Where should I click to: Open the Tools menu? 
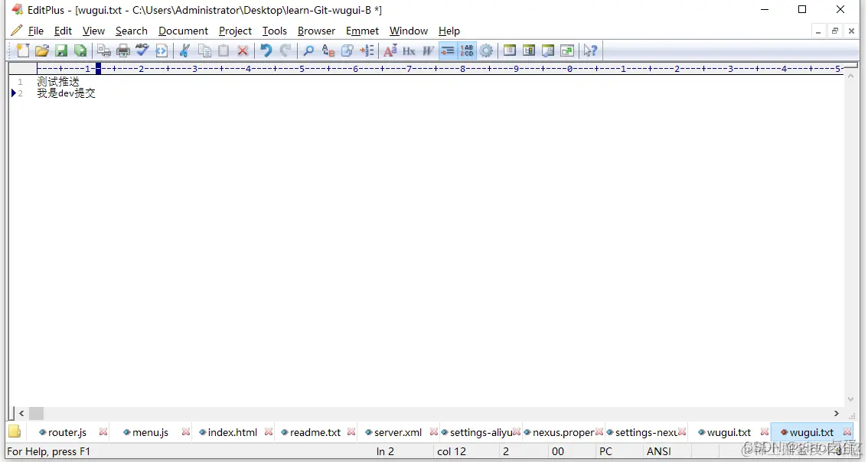274,31
